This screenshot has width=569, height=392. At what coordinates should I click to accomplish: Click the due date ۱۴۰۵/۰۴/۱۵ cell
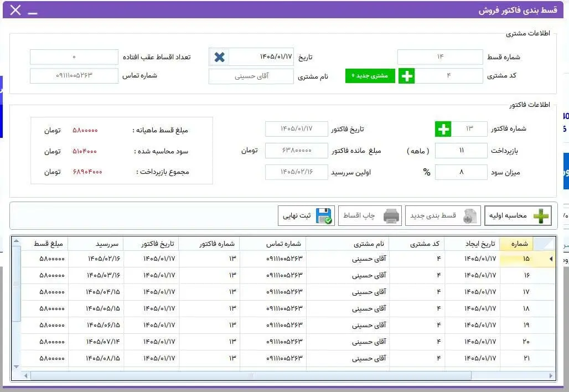[x=96, y=292]
